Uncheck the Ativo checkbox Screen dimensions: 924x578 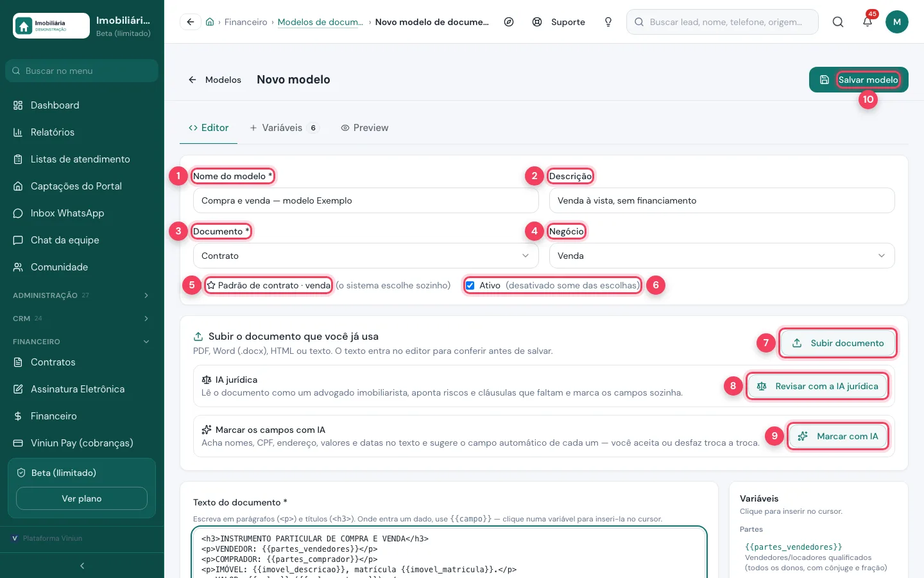(x=470, y=285)
